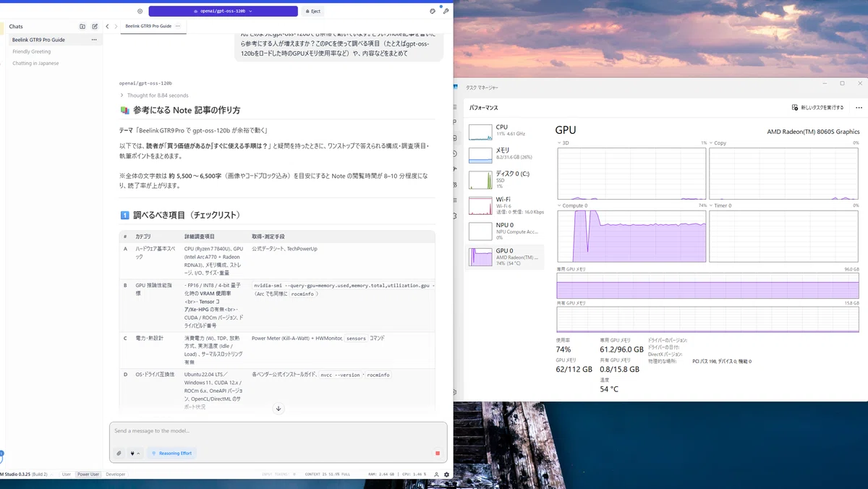The width and height of the screenshot is (868, 489).
Task: Open Task Manager's three-dot more menu
Action: coord(859,107)
